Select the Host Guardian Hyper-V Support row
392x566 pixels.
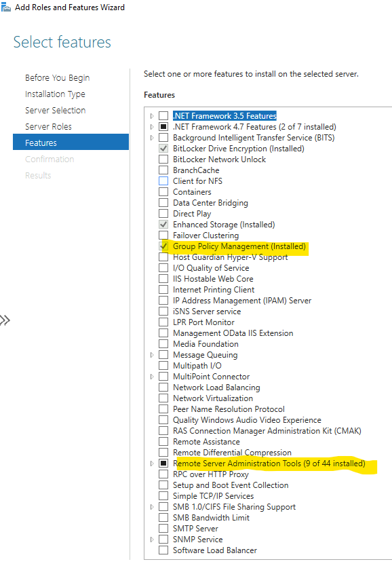click(230, 257)
